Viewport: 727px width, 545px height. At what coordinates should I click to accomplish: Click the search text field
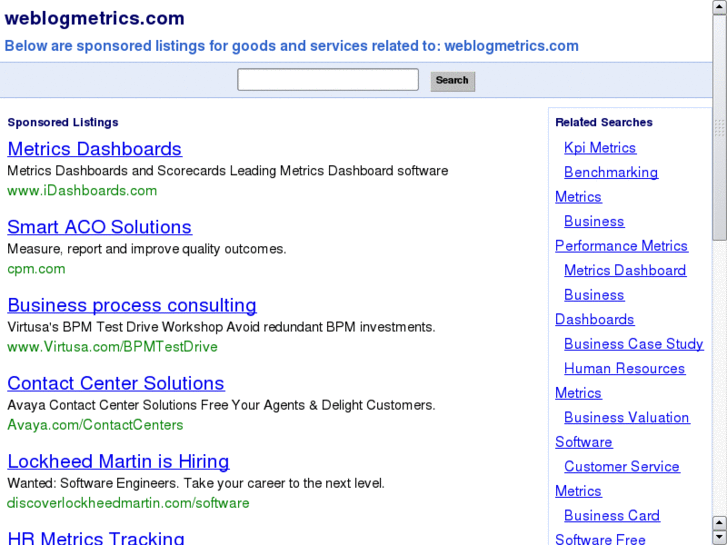328,80
